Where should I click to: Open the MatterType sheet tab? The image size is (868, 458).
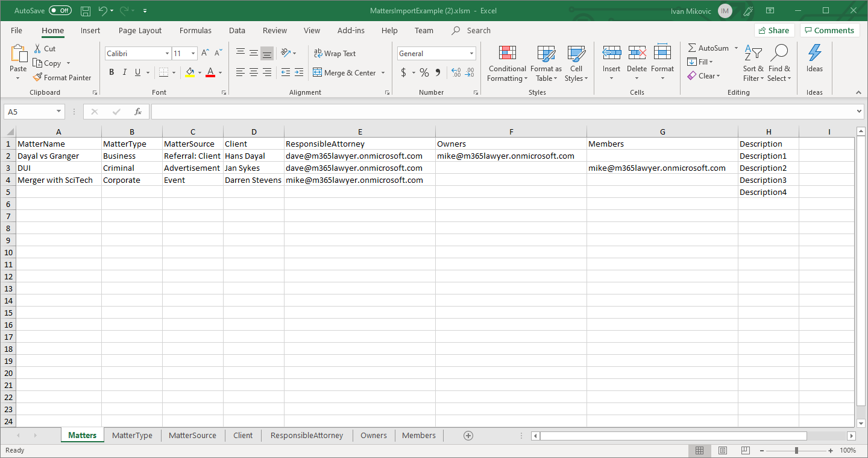tap(132, 436)
